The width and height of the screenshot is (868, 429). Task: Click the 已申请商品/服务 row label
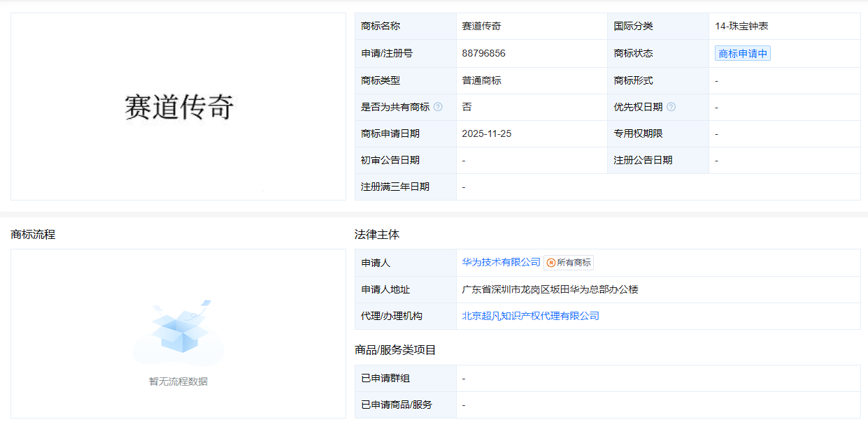(397, 405)
